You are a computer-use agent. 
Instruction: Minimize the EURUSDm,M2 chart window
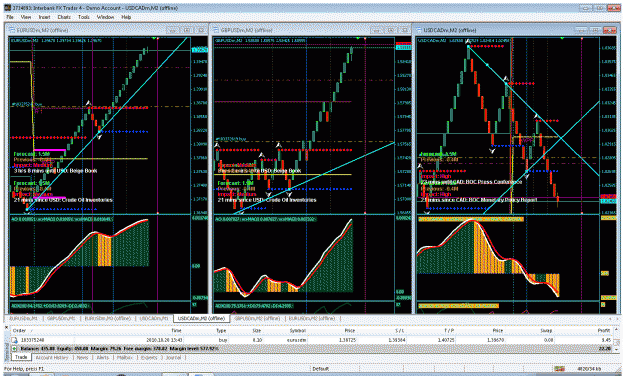[x=173, y=30]
